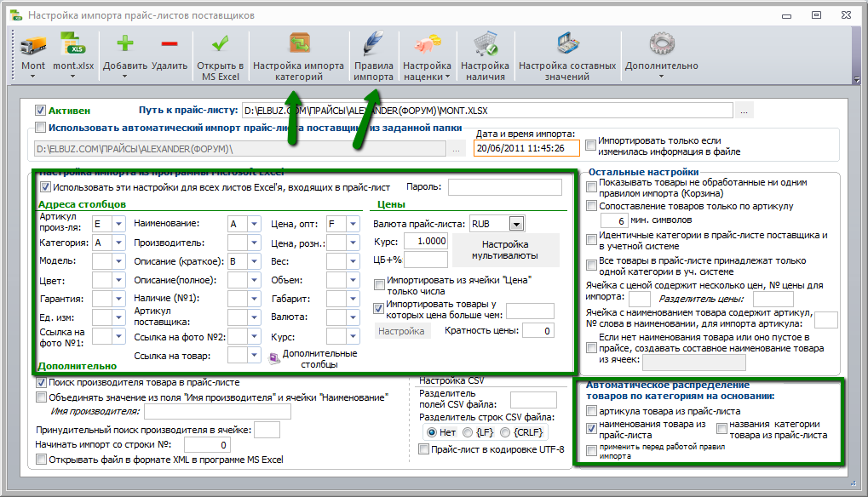Click Дополнительные столбцы icon
Viewport: 868px width, 497px height.
pyautogui.click(x=274, y=359)
